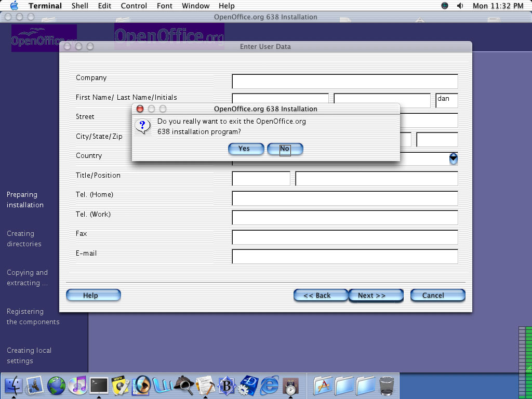Focus the Tel. (Home) input field
532x399 pixels.
(345, 198)
